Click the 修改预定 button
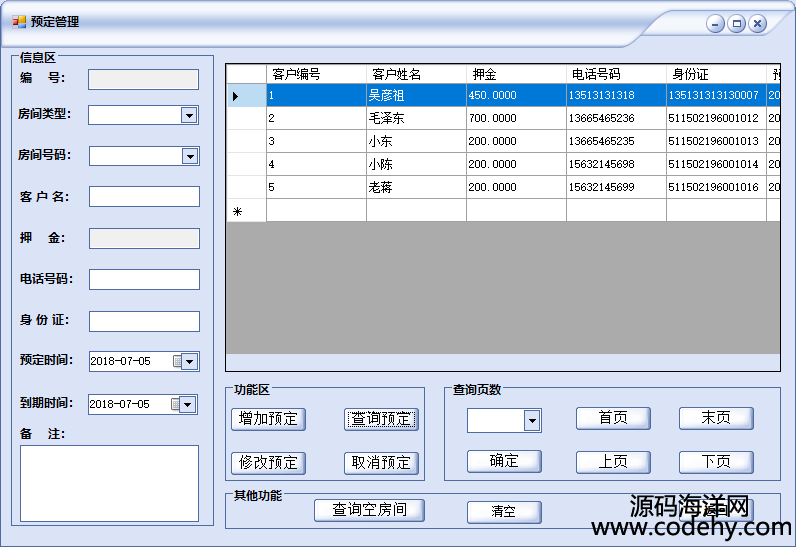Viewport: 796px width, 547px height. (268, 463)
